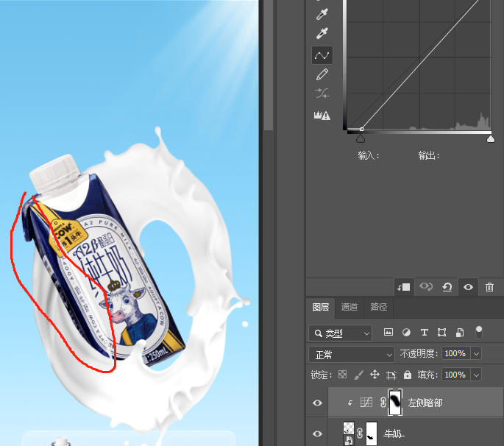Screen dimensions: 504x446
Task: Select the gray point eyedropper in Curves
Action: coord(322,14)
